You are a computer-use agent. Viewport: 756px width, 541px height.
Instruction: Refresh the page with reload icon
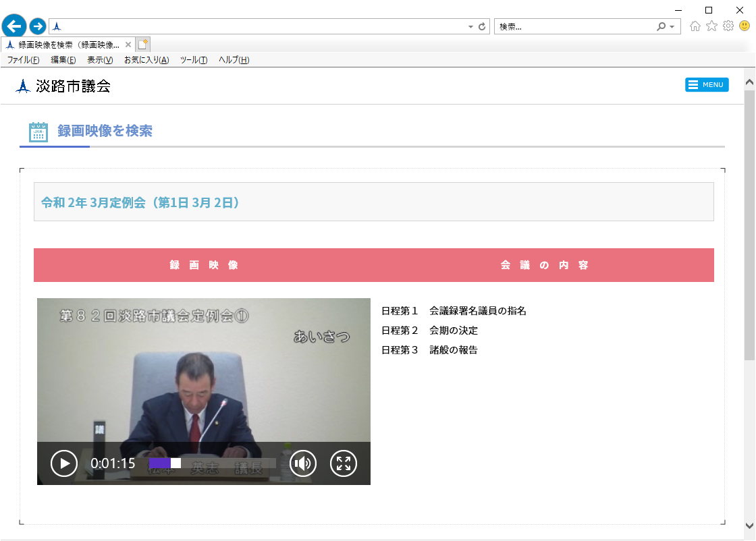click(x=482, y=26)
